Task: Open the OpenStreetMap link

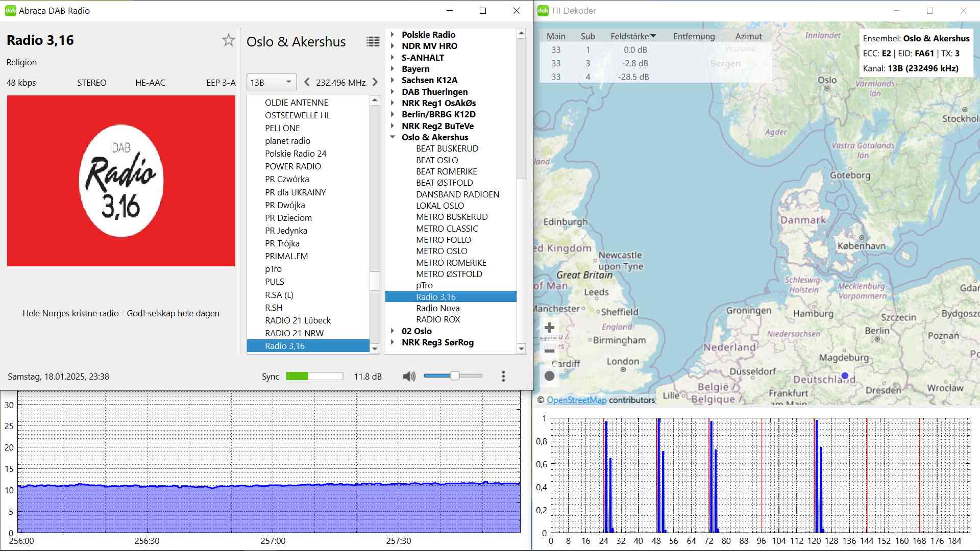Action: click(x=576, y=400)
